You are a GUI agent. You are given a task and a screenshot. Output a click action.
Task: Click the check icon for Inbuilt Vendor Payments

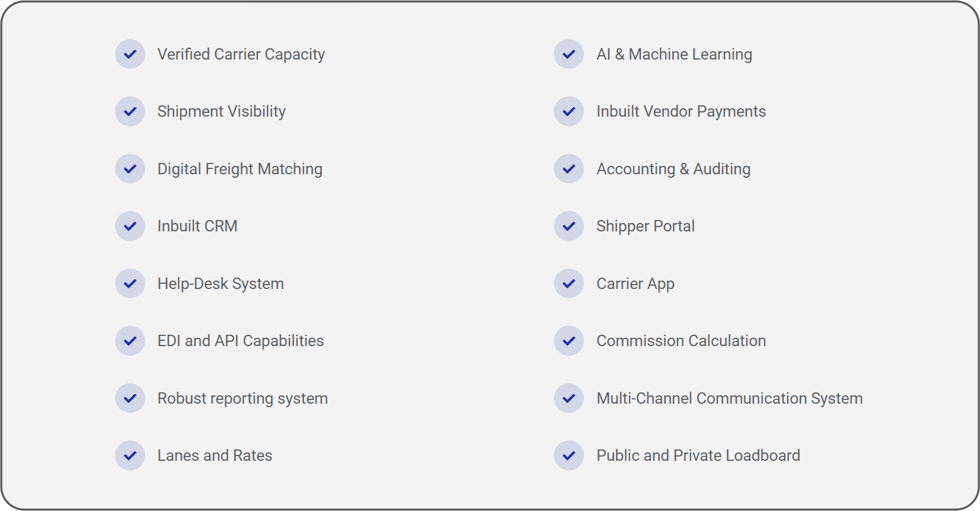(x=569, y=111)
